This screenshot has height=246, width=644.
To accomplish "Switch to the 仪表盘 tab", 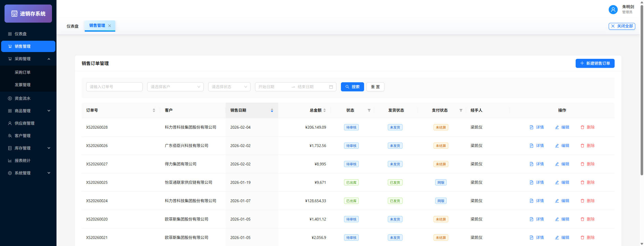I will [73, 26].
